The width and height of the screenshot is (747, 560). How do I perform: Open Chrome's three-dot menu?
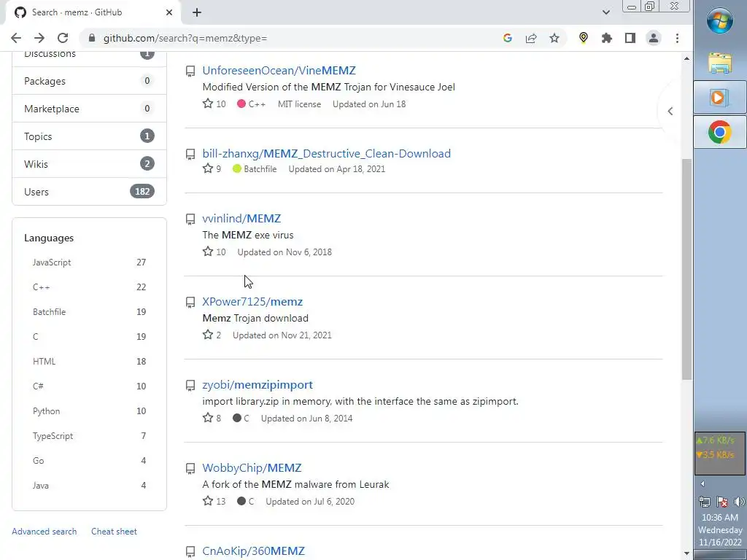point(677,38)
